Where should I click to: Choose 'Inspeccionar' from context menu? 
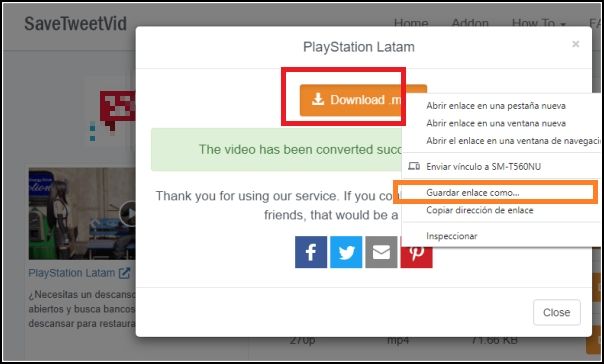click(x=451, y=236)
